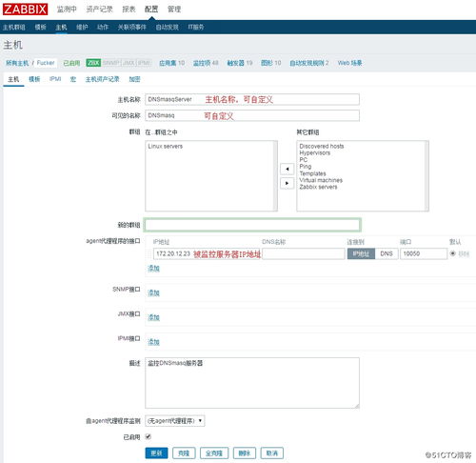Add another agent interface via 添加
The height and width of the screenshot is (463, 476).
pyautogui.click(x=153, y=269)
